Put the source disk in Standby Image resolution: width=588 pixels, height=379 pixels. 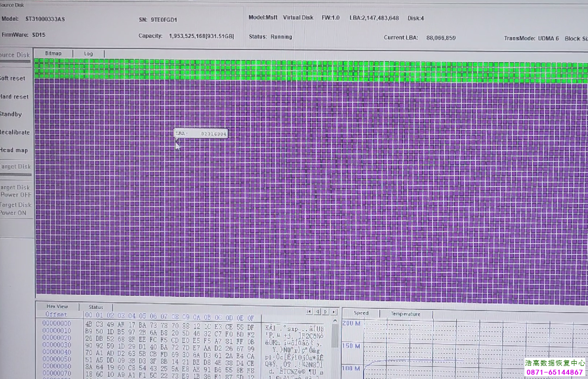click(x=11, y=114)
